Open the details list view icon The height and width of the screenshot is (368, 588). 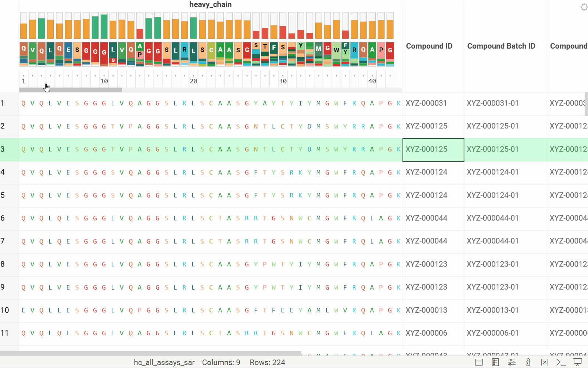click(495, 362)
